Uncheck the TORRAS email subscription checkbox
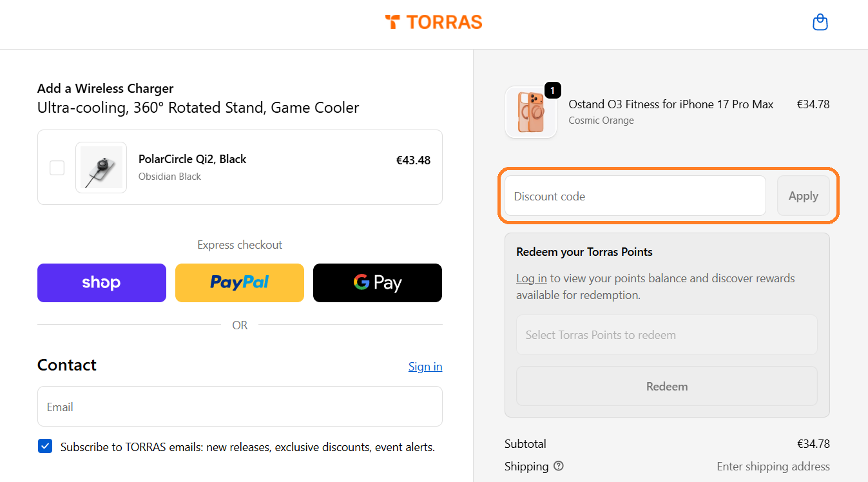This screenshot has height=482, width=868. 44,445
